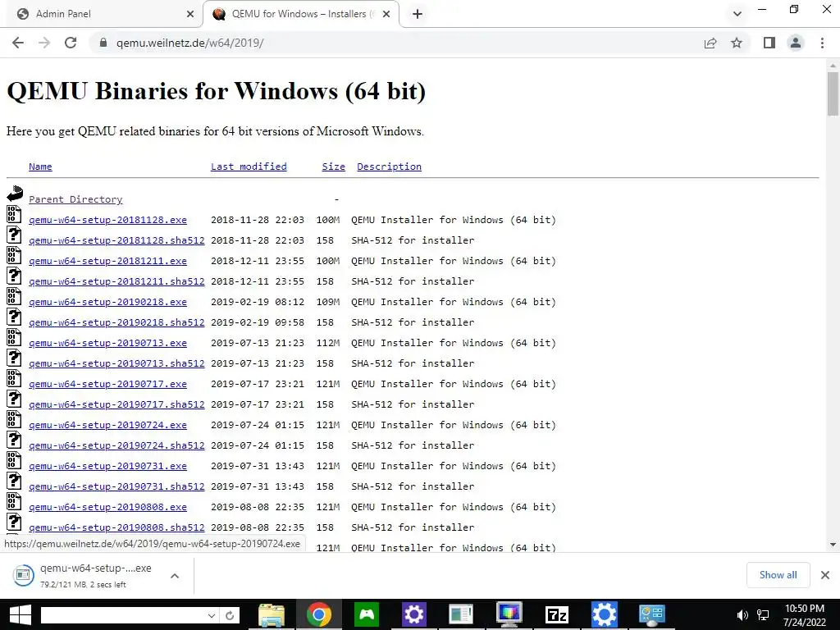Click the unknown-file icon beside 20181128.sha512
This screenshot has width=840, height=630.
pos(14,235)
